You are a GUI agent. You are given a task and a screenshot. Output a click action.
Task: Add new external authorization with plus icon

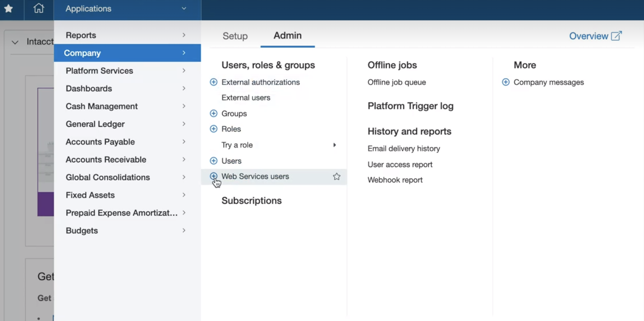pyautogui.click(x=213, y=82)
